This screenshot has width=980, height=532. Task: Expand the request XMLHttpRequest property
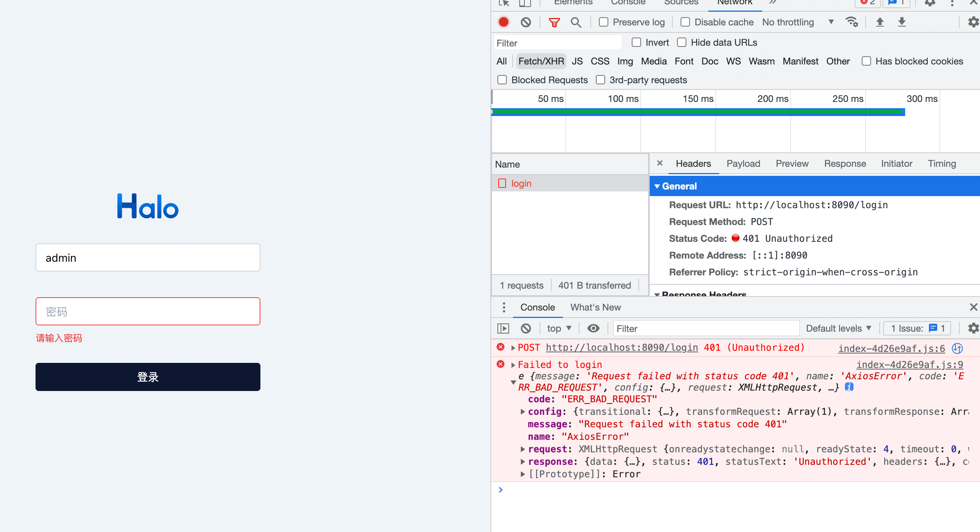(523, 449)
